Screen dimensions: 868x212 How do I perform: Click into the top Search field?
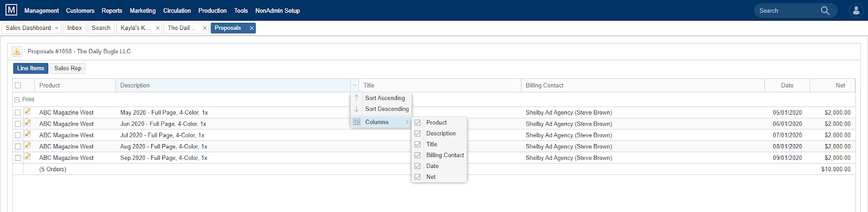click(787, 10)
